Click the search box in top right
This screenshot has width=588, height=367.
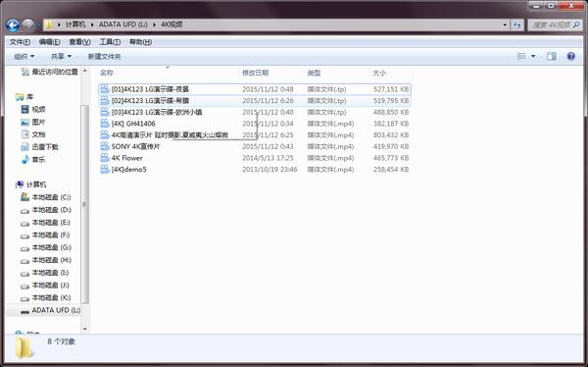[556, 26]
